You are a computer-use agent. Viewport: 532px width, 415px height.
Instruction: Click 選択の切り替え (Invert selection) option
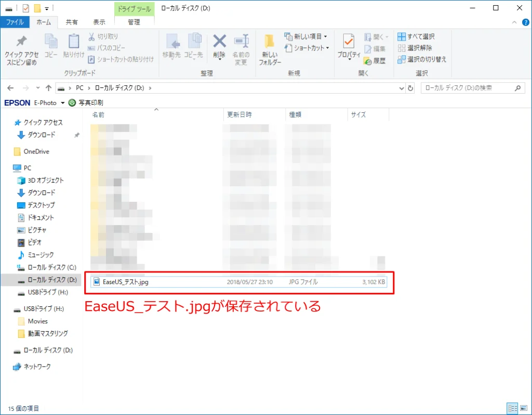tap(421, 59)
